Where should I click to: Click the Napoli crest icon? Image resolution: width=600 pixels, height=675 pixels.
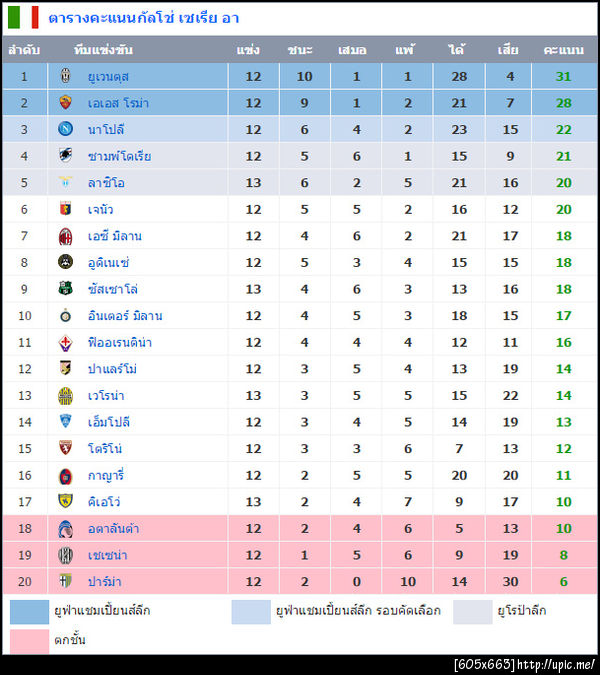click(x=66, y=130)
